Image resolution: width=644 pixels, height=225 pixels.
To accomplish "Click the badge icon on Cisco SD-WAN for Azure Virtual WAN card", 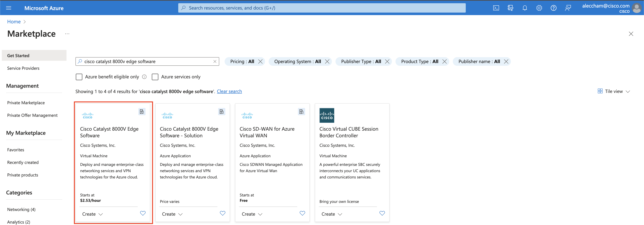I will [301, 111].
